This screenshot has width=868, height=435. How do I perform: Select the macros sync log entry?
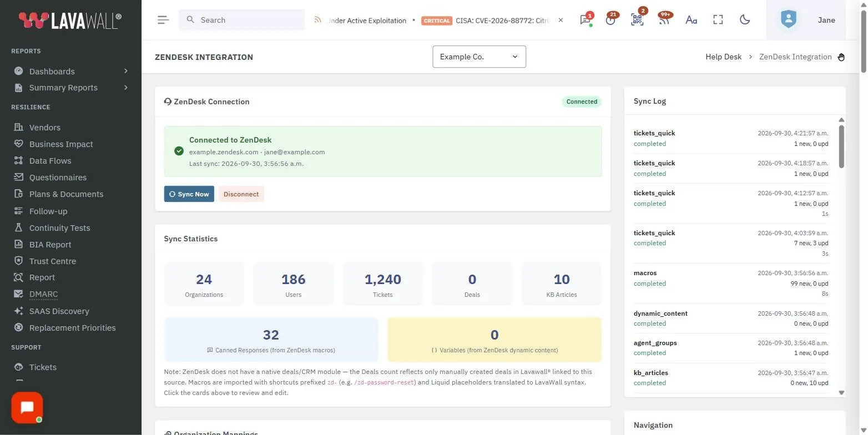click(x=730, y=284)
